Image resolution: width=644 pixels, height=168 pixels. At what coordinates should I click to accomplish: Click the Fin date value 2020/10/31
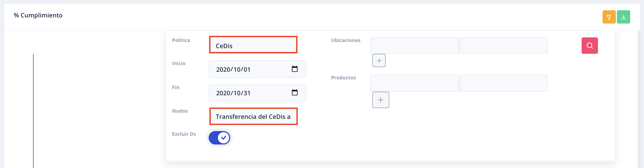pyautogui.click(x=233, y=93)
